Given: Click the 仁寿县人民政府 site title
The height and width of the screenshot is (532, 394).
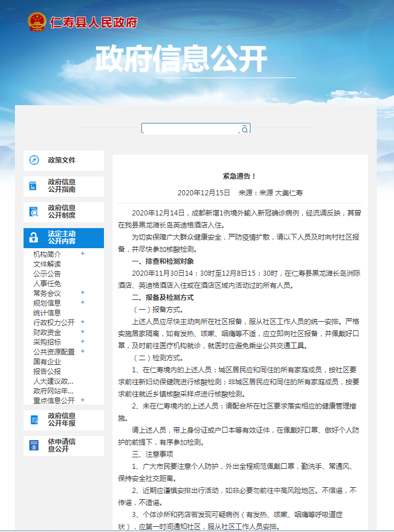Looking at the screenshot, I should (x=94, y=22).
